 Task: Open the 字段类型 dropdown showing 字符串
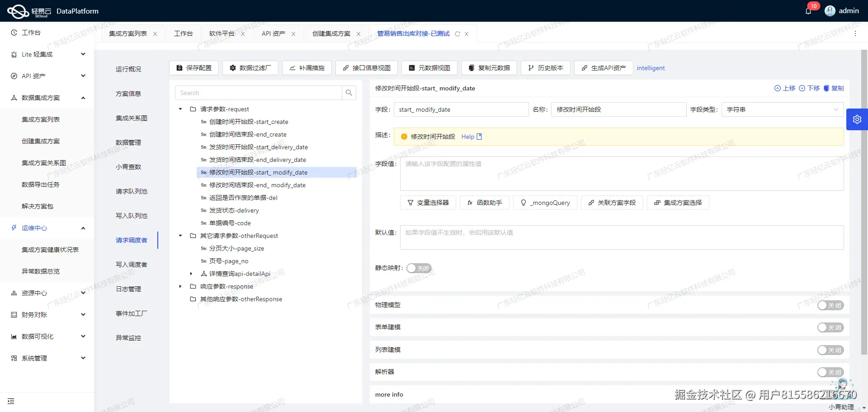pos(782,109)
